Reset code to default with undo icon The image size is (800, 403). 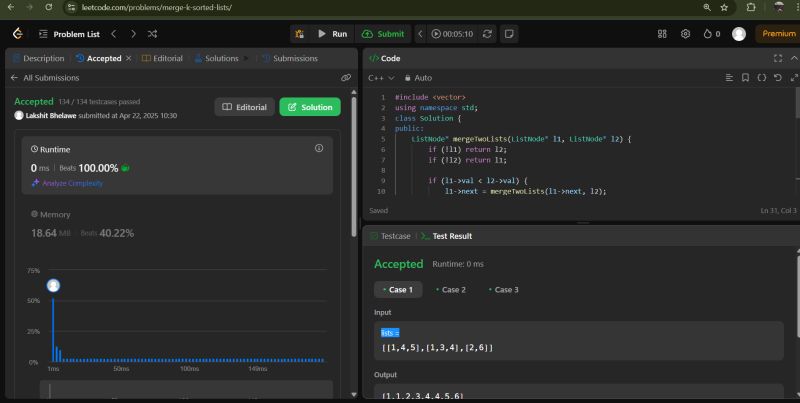(778, 78)
